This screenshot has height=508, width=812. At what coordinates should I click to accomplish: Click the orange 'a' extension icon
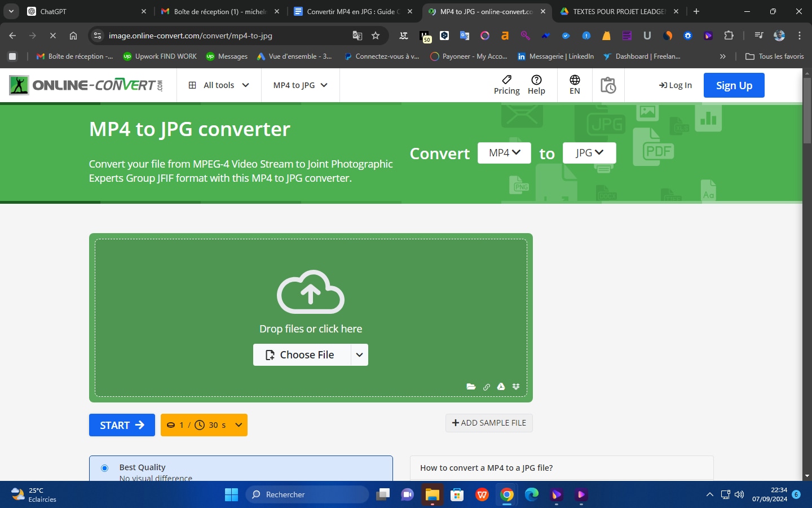tap(505, 36)
